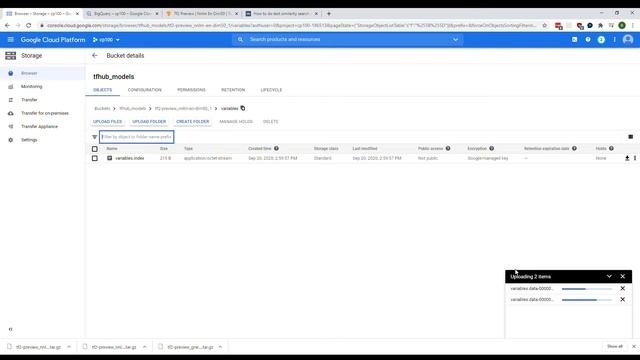Switch to the Lifecycle tab
This screenshot has height=360, width=640.
271,90
